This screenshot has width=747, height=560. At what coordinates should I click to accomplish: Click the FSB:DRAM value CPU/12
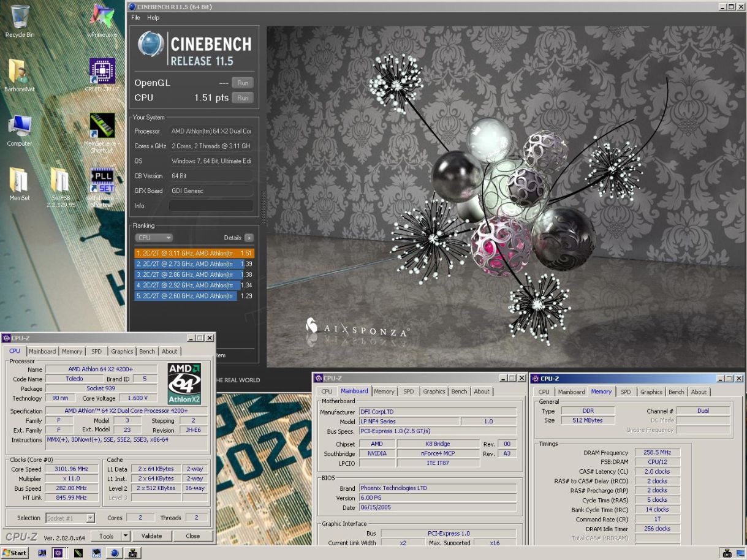click(657, 462)
